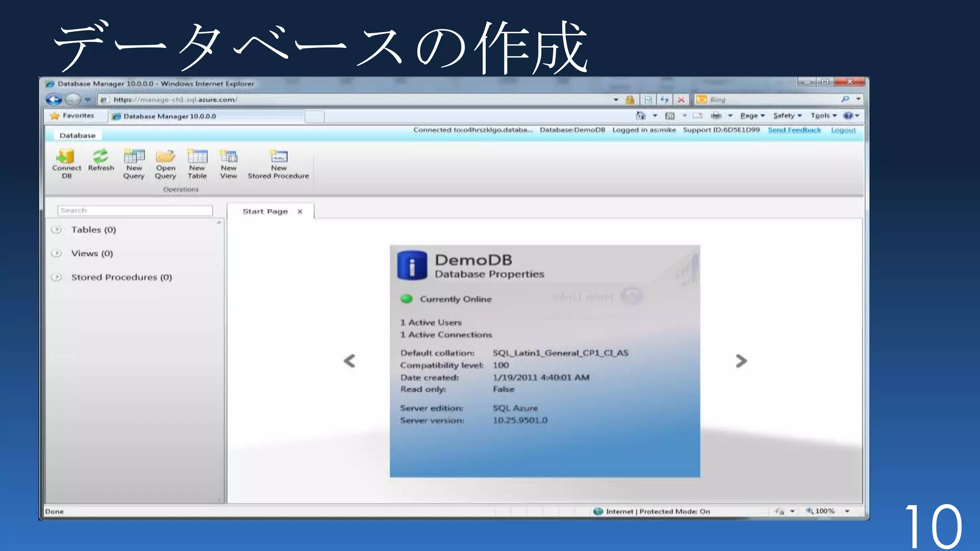The image size is (980, 551).
Task: Click the IE Help question icon
Action: point(848,116)
